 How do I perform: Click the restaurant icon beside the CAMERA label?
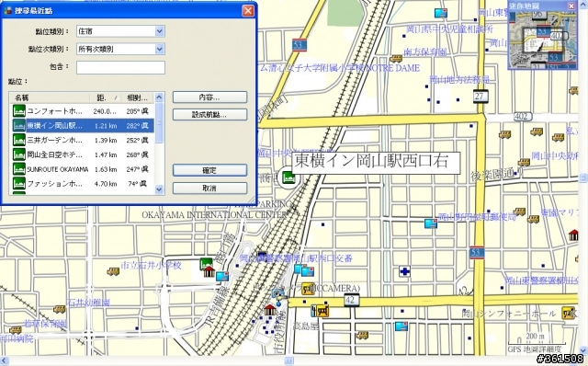coord(308,289)
